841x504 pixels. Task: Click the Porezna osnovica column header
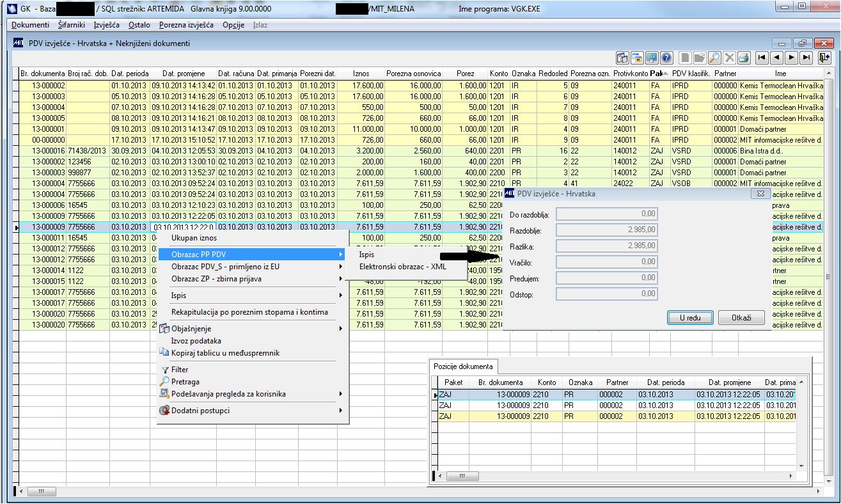(x=414, y=74)
